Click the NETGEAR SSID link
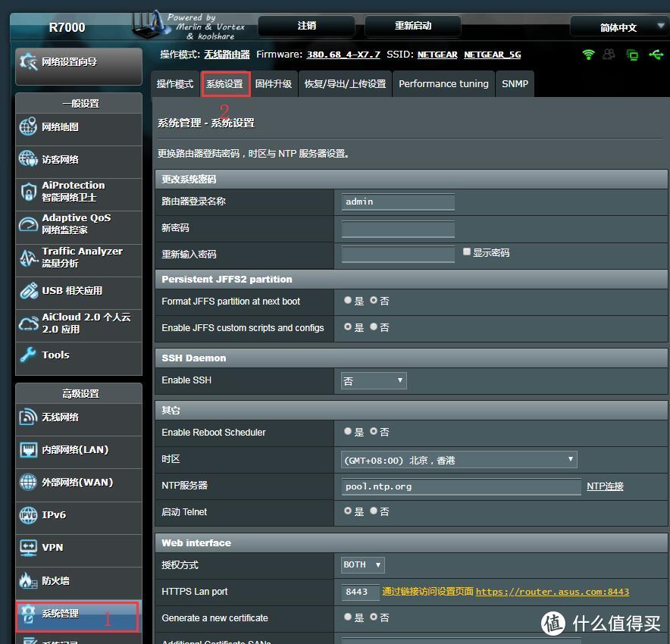The width and height of the screenshot is (670, 644). click(x=437, y=55)
